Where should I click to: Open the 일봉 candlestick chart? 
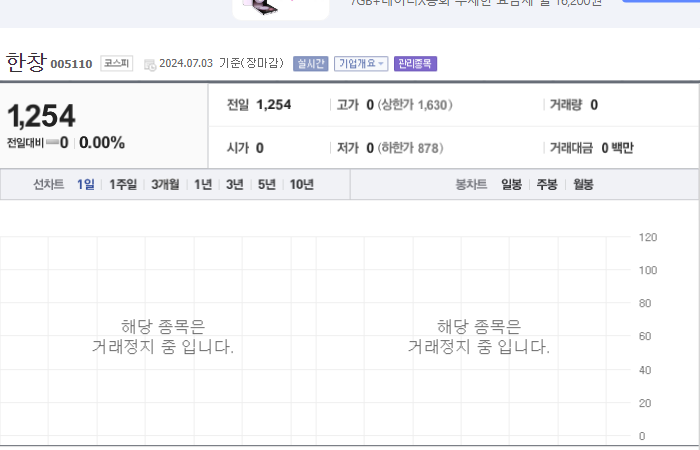512,184
